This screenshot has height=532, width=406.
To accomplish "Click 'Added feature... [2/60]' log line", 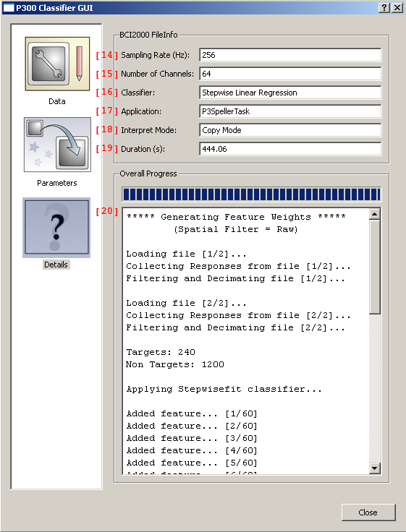I will point(192,426).
